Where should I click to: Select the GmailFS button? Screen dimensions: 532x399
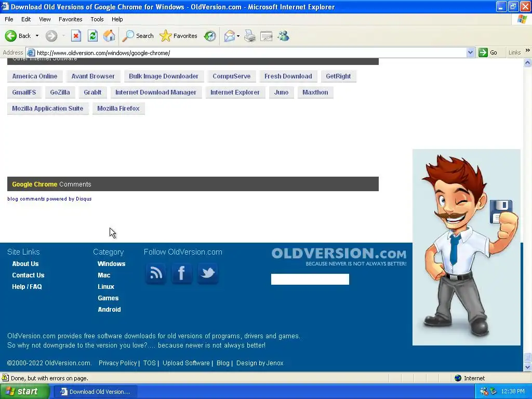[x=24, y=92]
